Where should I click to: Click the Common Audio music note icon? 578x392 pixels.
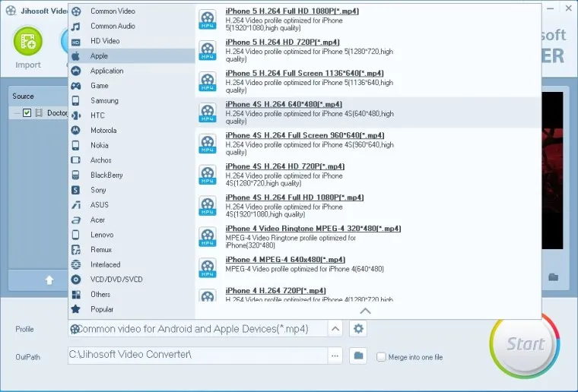pyautogui.click(x=75, y=27)
